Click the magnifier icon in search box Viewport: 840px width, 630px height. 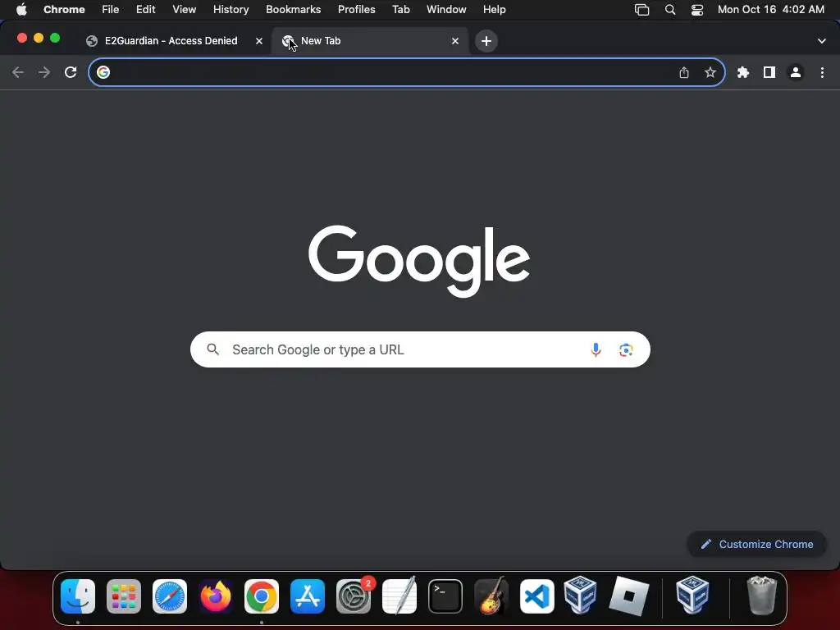coord(212,349)
